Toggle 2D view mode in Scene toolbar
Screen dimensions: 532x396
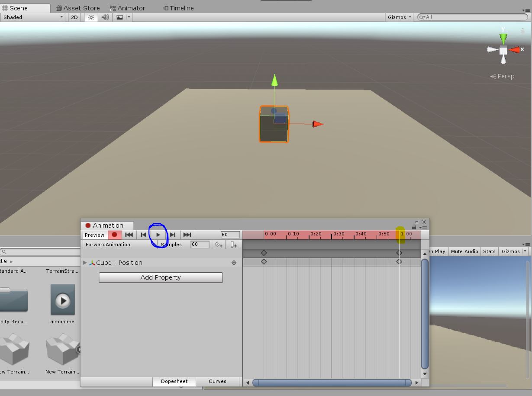click(x=74, y=17)
